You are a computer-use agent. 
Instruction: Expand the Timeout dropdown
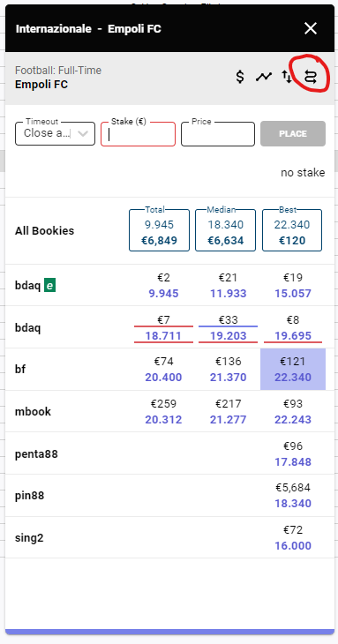click(55, 133)
